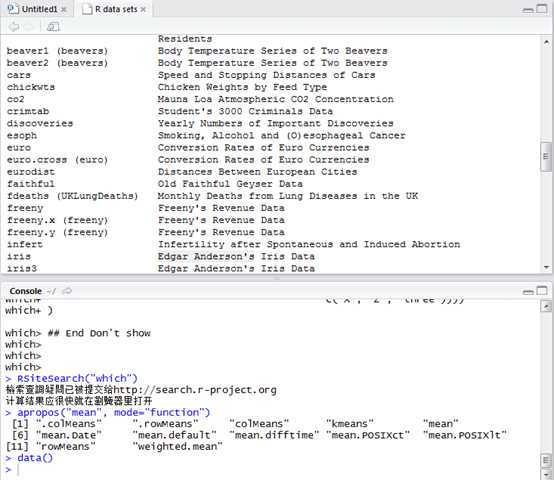This screenshot has height=480, width=554.
Task: Click the http://search.r-project.org URL in the console
Action: pos(195,390)
